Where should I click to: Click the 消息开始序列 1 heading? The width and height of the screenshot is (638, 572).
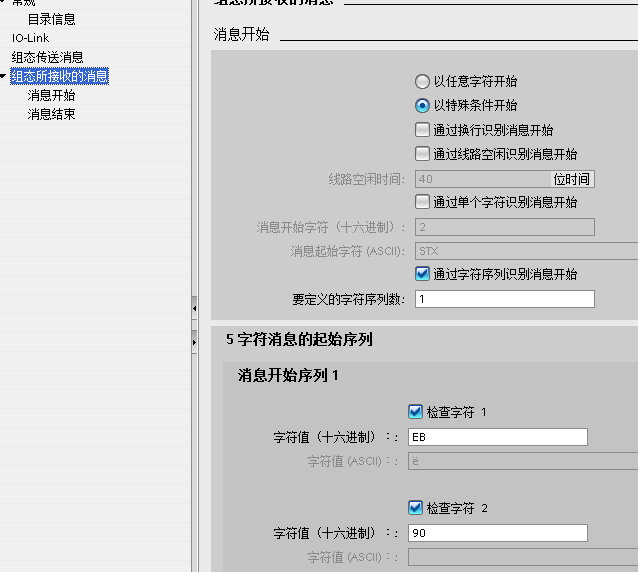[288, 375]
